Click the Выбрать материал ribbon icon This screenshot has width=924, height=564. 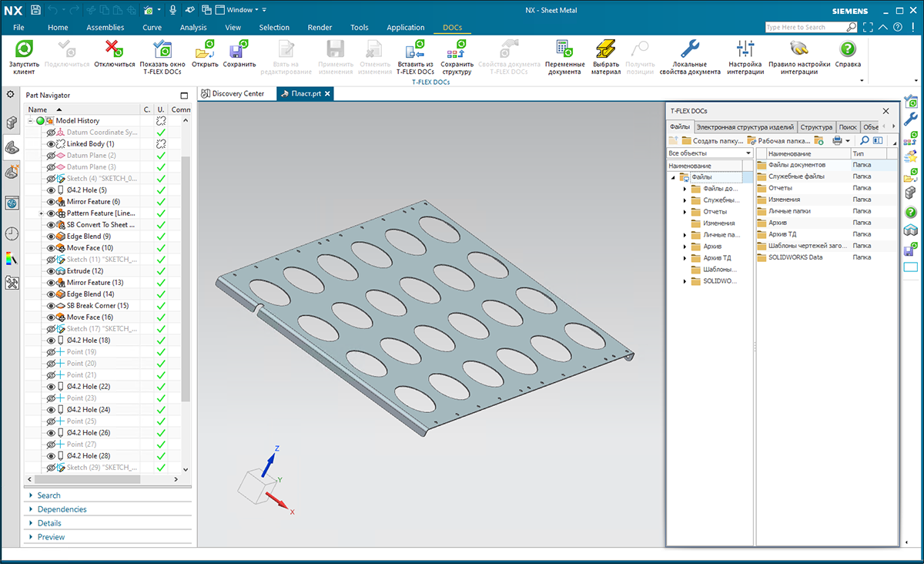coord(605,49)
